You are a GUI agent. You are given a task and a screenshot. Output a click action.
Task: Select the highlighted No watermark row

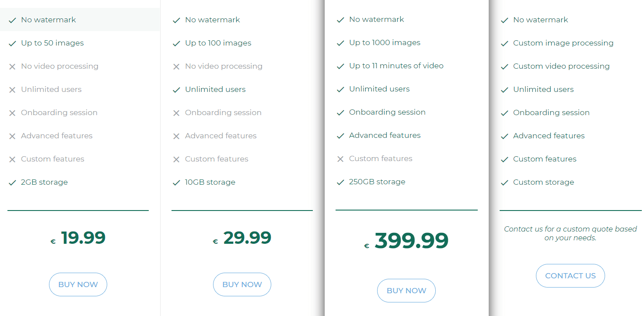(x=48, y=19)
